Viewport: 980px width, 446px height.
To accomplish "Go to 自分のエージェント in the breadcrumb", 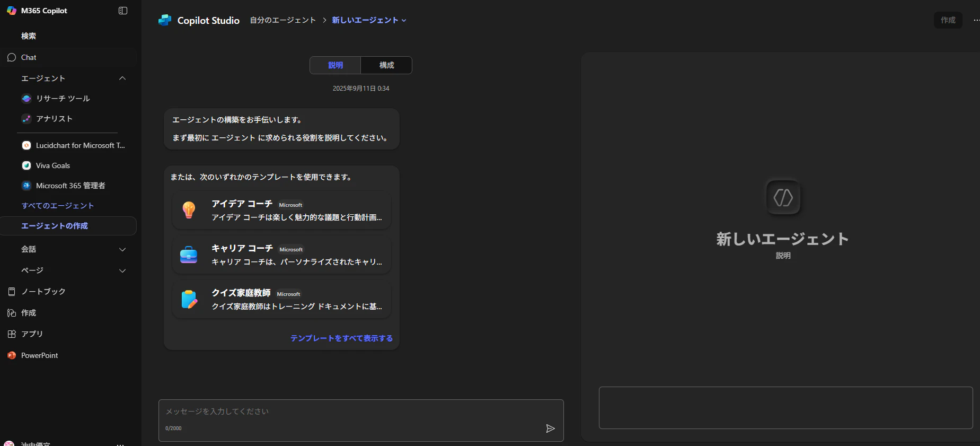I will tap(283, 20).
